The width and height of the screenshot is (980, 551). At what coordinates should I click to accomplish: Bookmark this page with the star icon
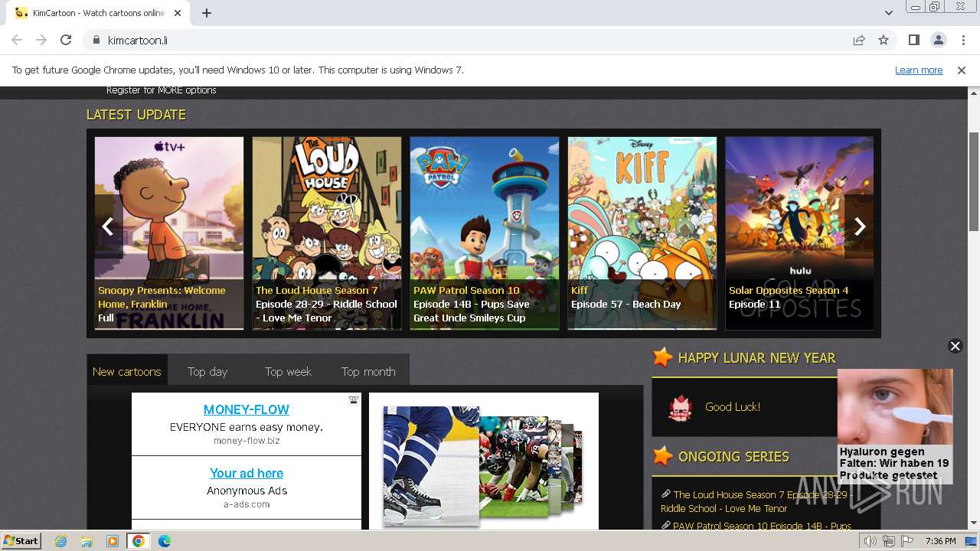click(x=884, y=40)
